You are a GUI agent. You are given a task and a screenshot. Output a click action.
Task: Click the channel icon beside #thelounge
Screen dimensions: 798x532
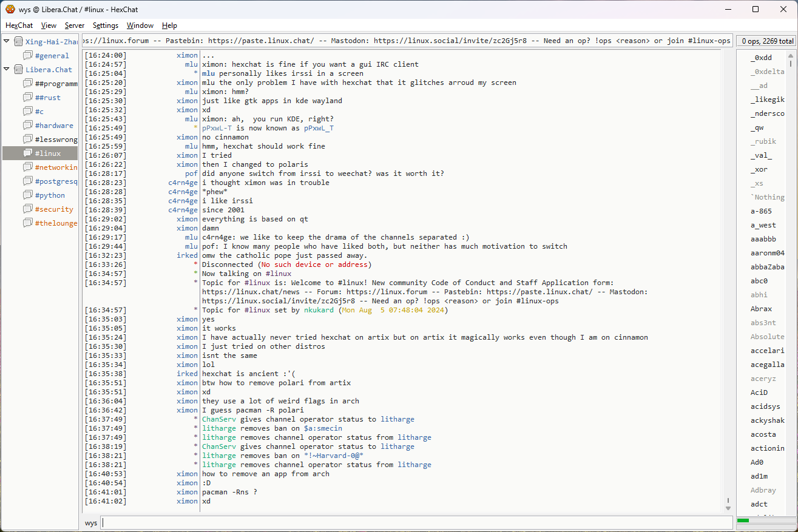pos(28,223)
